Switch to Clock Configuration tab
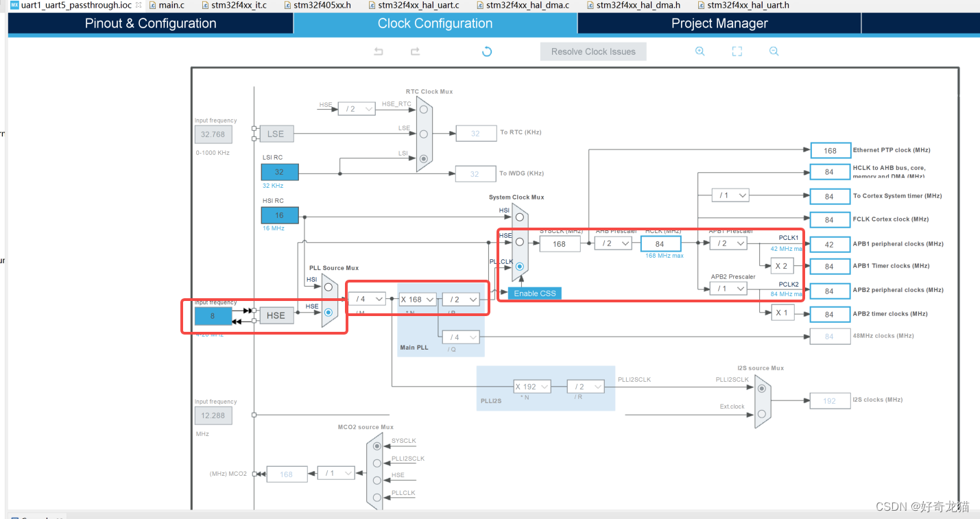Viewport: 980px width, 519px height. [435, 23]
